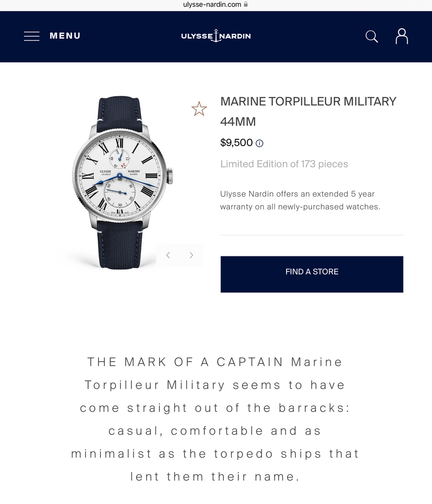Click the watch crown on image
Viewport: 432px width, 504px height.
point(170,175)
